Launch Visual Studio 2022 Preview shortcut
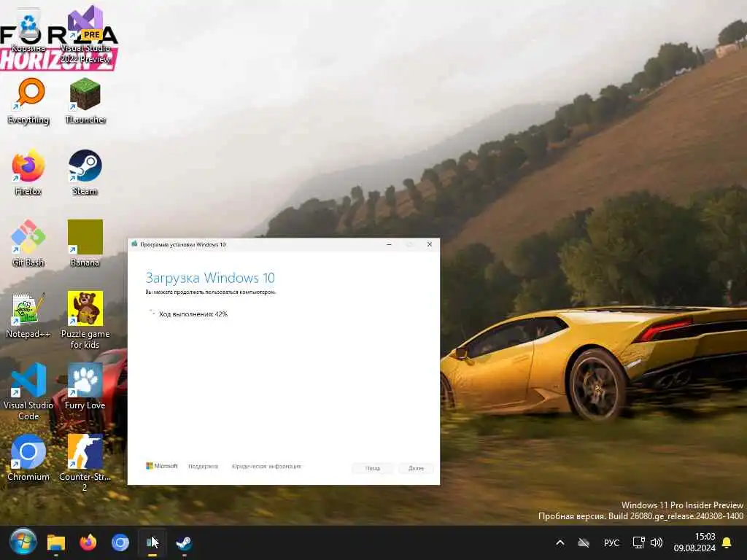747x560 pixels. pyautogui.click(x=85, y=34)
